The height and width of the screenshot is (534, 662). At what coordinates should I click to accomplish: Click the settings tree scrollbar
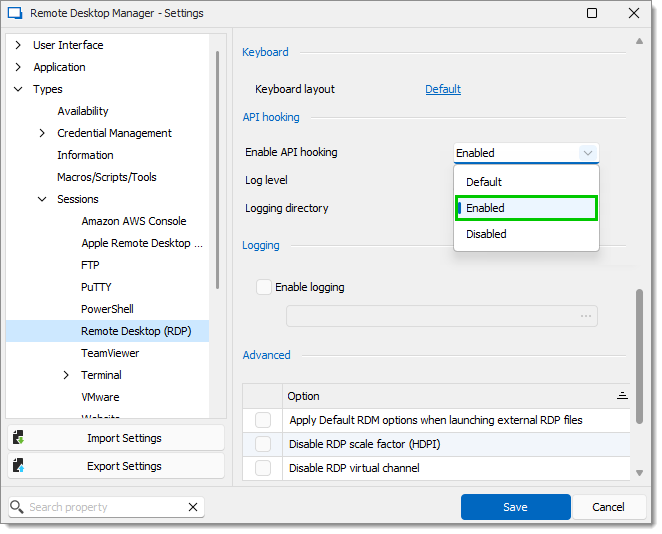click(217, 170)
